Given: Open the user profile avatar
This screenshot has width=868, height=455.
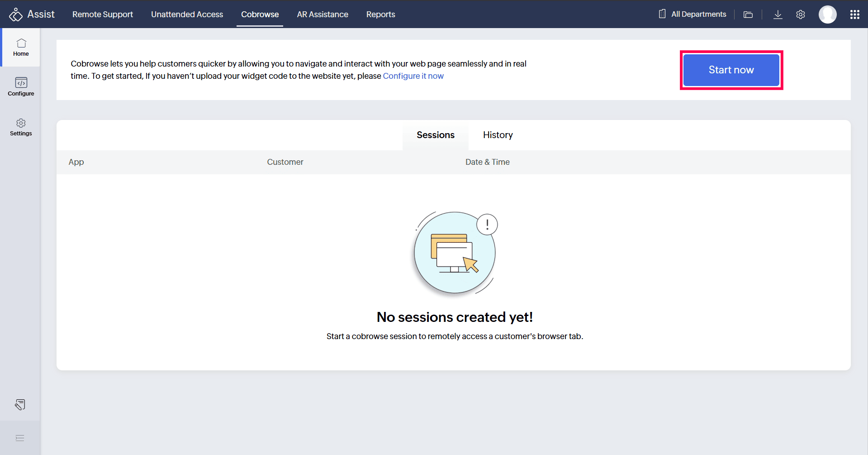Looking at the screenshot, I should click(x=827, y=14).
